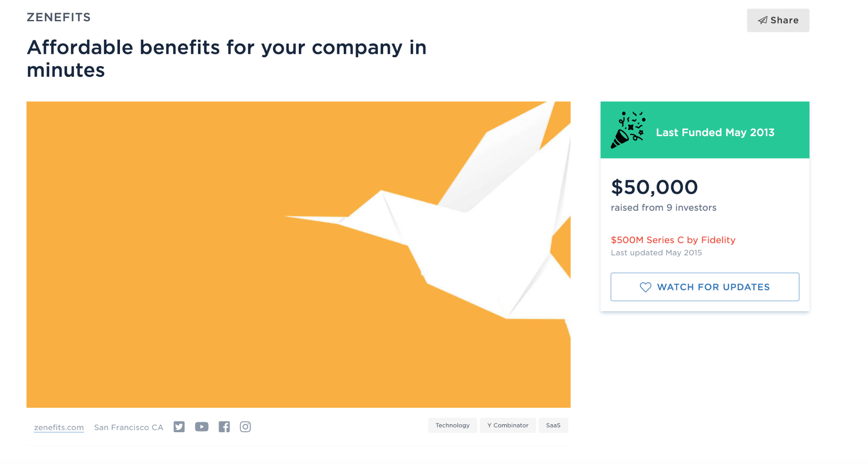868x464 pixels.
Task: Click the YouTube icon
Action: tap(202, 427)
